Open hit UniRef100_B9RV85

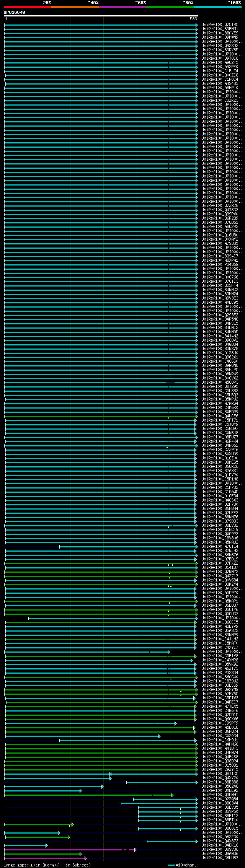click(x=220, y=50)
